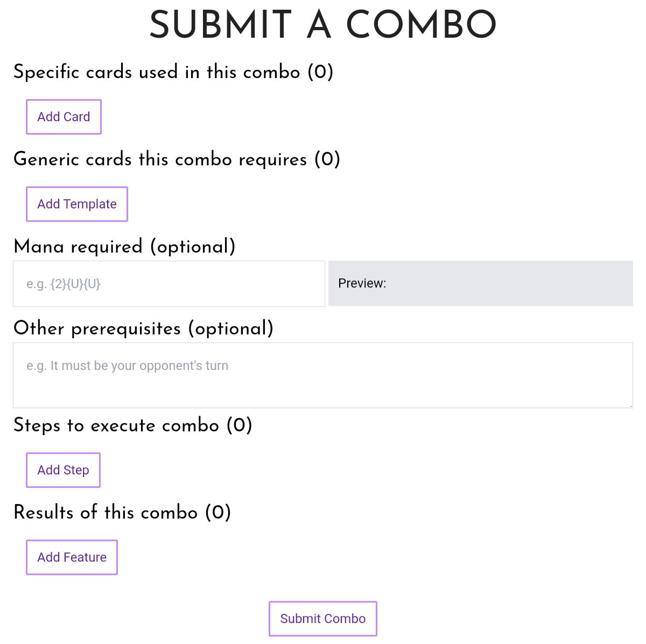The width and height of the screenshot is (646, 644).
Task: Click the "Specific cards used in this combo" heading
Action: click(156, 72)
